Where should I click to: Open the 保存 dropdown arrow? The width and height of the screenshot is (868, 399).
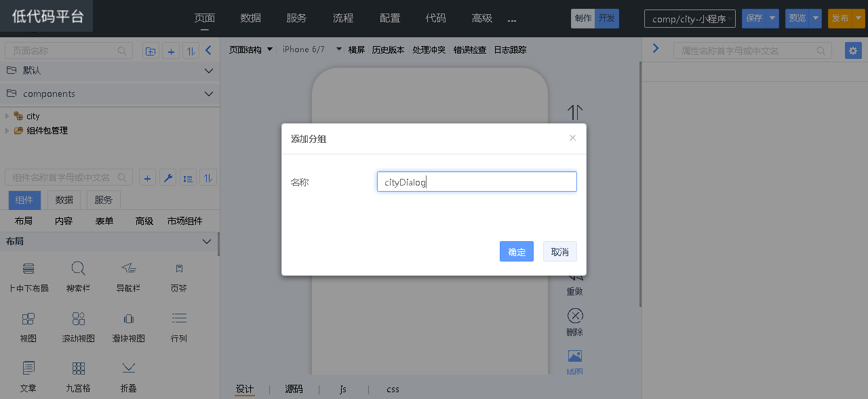(x=772, y=19)
